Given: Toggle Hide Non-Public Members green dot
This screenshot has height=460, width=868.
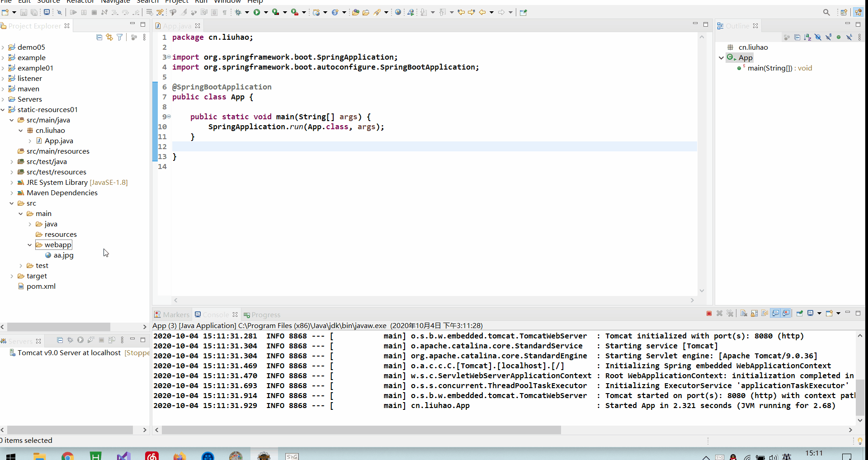Looking at the screenshot, I should tap(839, 37).
